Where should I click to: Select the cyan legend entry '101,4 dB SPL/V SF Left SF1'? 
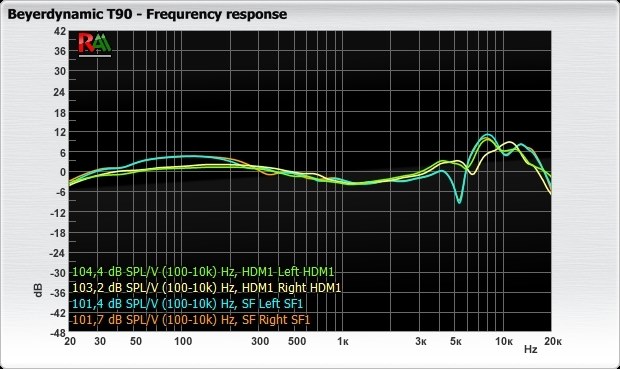click(188, 304)
